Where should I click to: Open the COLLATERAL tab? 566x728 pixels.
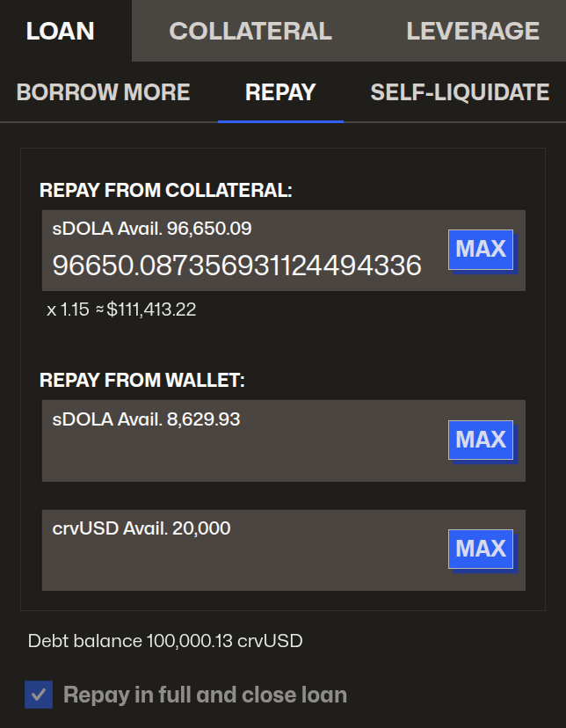250,32
